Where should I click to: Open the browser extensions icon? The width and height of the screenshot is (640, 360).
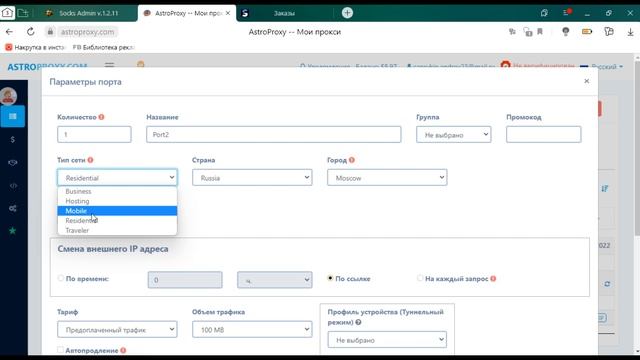point(609,31)
